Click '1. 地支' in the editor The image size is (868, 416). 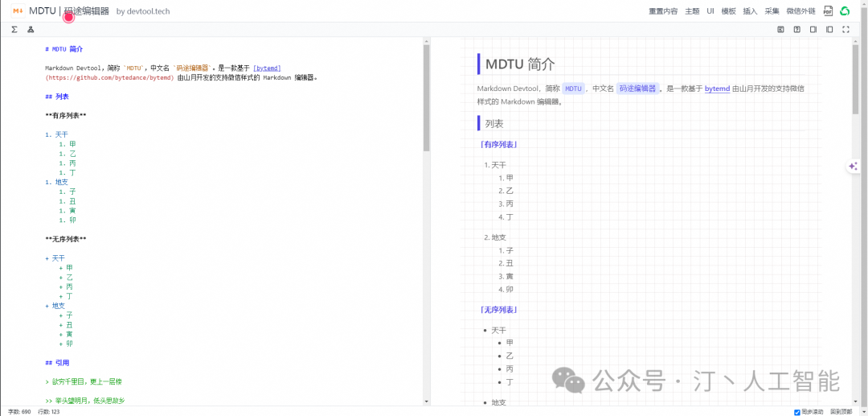[x=57, y=182]
